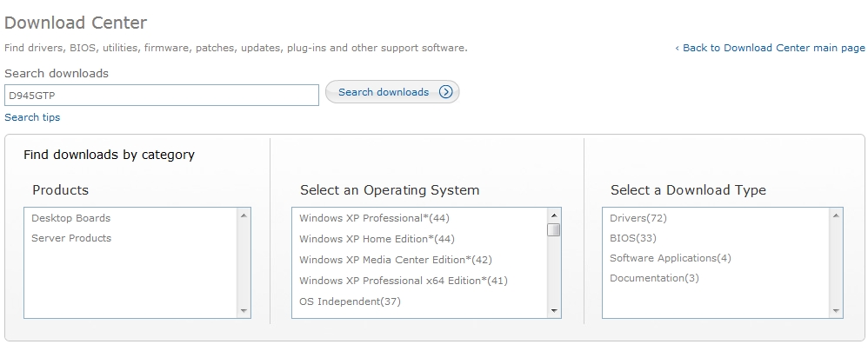Select OS Independent(37) option
This screenshot has height=351, width=868.
(x=350, y=301)
